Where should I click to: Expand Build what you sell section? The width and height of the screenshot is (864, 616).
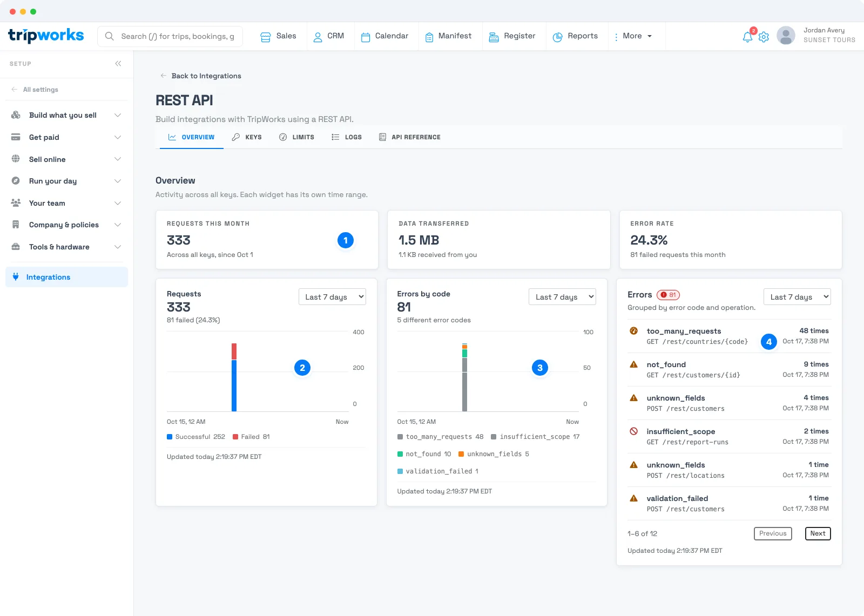118,115
